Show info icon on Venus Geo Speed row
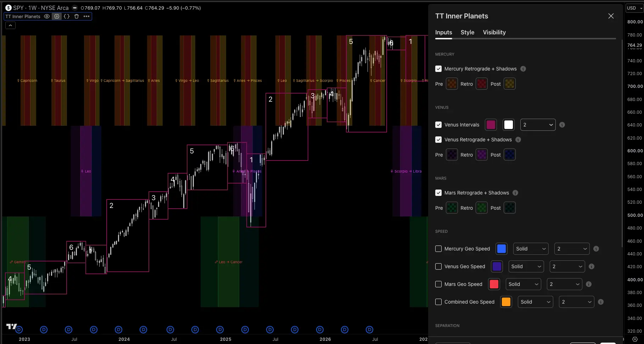Image resolution: width=644 pixels, height=344 pixels. click(592, 266)
